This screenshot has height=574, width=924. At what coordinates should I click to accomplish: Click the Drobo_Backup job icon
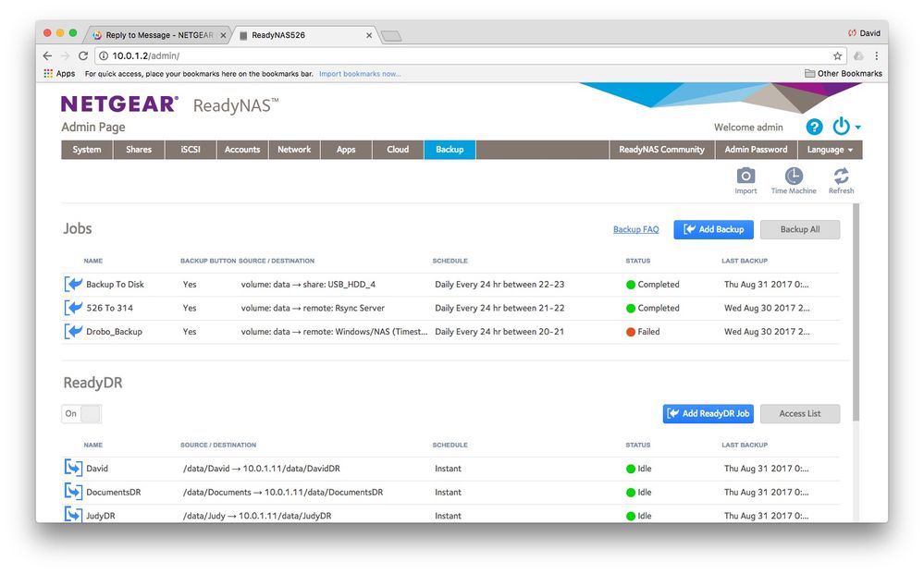click(x=73, y=332)
